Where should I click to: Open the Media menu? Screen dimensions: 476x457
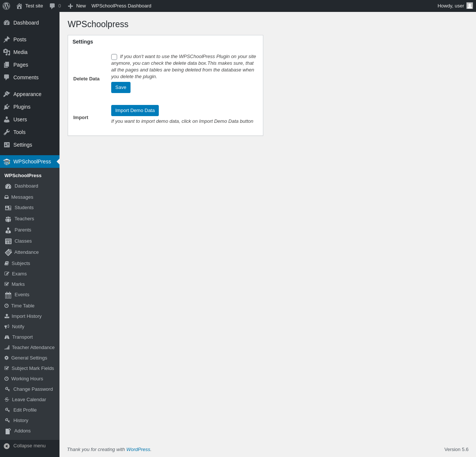pos(30,52)
